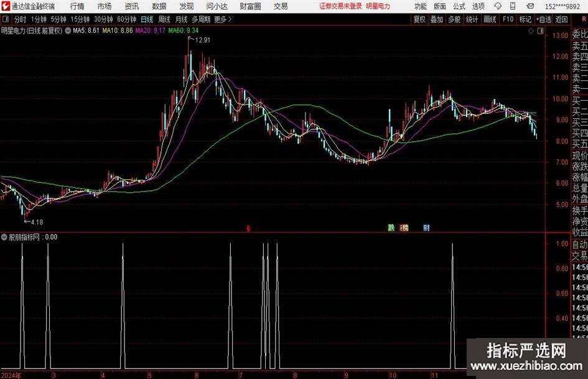Screen dimensions: 588x379
Task: Click the red $ event marker
Action: point(248,228)
